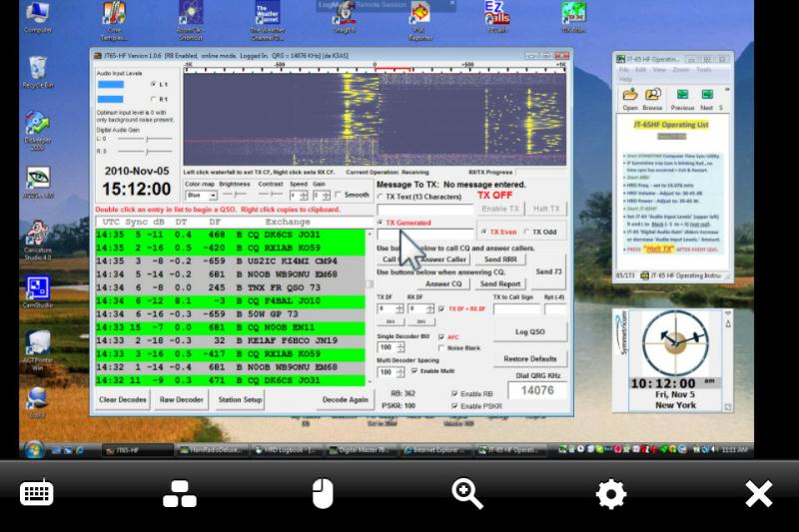Open the Recycle Bin desktop icon
This screenshot has width=799, height=532.
click(x=38, y=72)
